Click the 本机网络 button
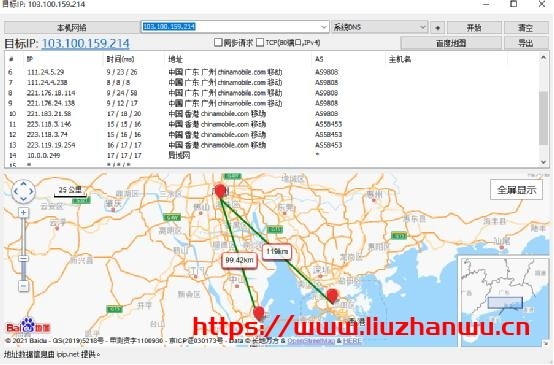The width and height of the screenshot is (554, 365). click(72, 28)
